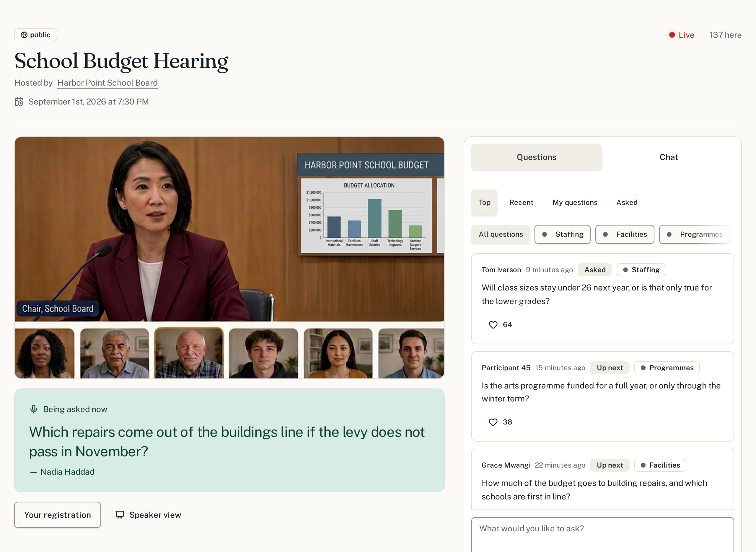Click the Speaker view presentation icon
756x552 pixels.
click(120, 515)
